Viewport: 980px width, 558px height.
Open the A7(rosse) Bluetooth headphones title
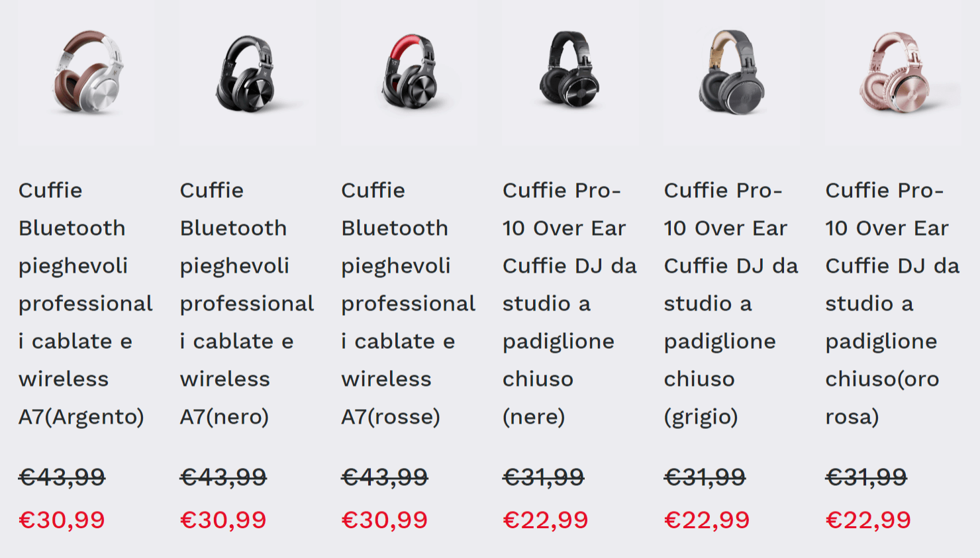[409, 304]
